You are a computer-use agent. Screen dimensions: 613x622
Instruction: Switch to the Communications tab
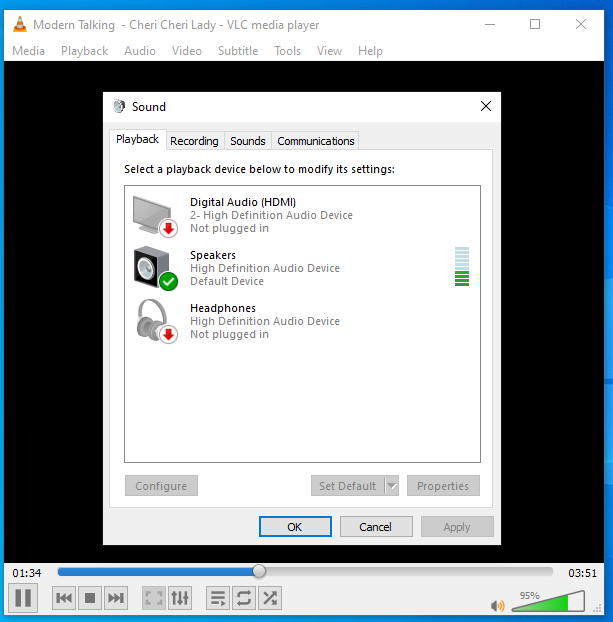click(x=316, y=141)
